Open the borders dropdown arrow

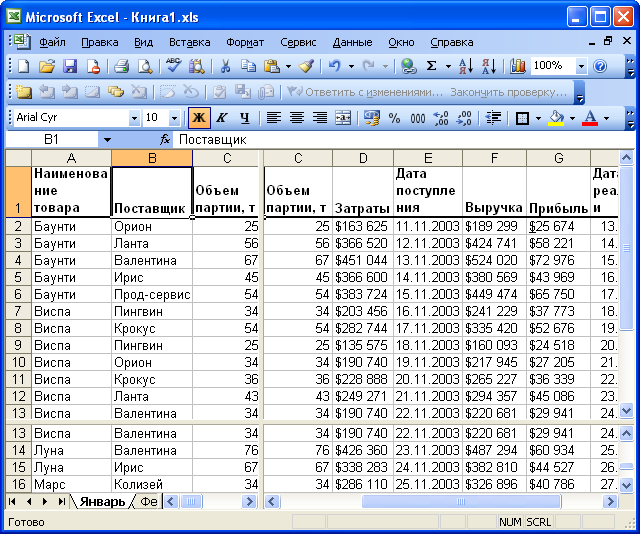[538, 118]
